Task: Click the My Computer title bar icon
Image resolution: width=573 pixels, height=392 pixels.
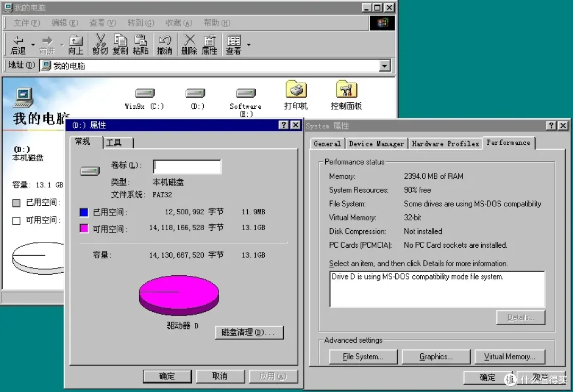Action: (8, 7)
